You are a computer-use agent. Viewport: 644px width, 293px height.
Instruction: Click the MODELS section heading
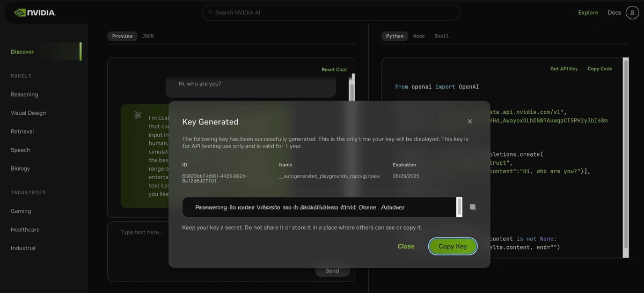(x=21, y=76)
